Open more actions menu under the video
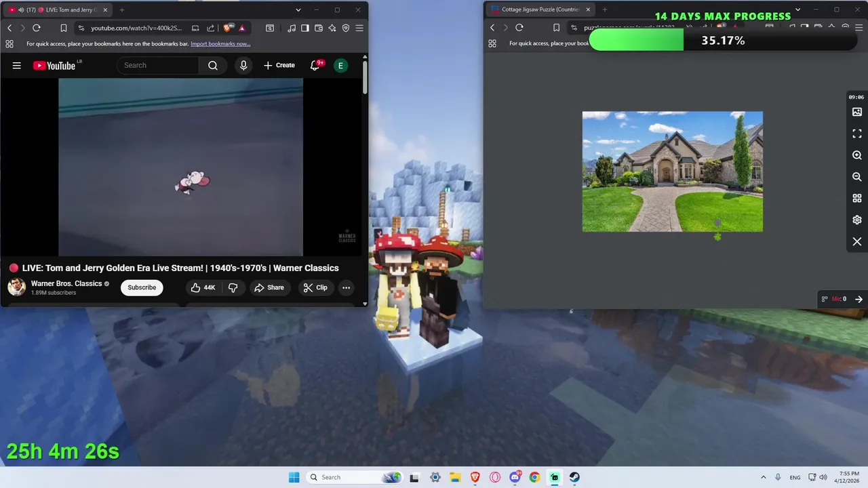Viewport: 868px width, 488px height. (346, 287)
